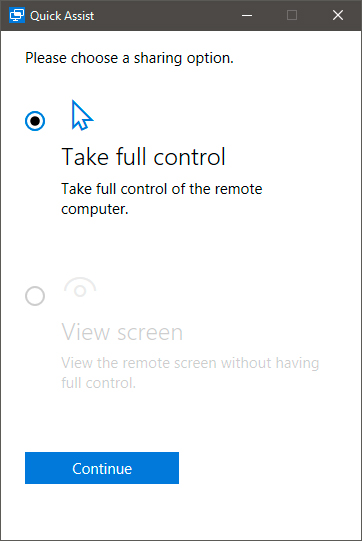Click the word 'computer.' under Take full control
The image size is (362, 541).
[95, 209]
